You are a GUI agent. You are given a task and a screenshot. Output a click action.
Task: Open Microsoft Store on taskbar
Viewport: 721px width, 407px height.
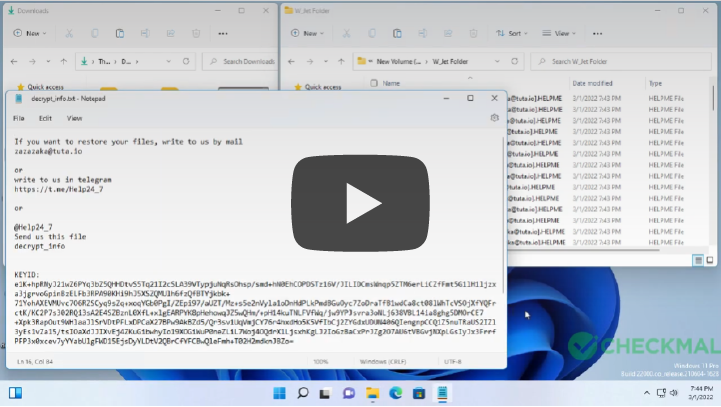tap(419, 393)
